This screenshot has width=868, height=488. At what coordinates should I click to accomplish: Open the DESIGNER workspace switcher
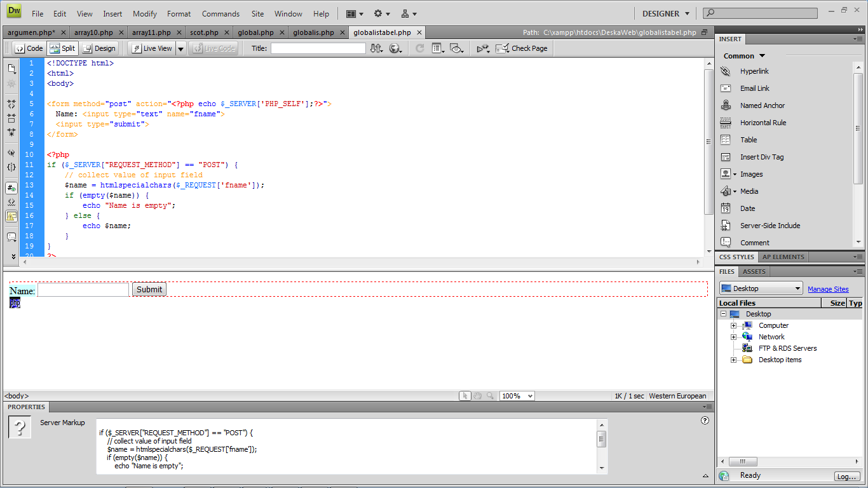[x=665, y=13]
